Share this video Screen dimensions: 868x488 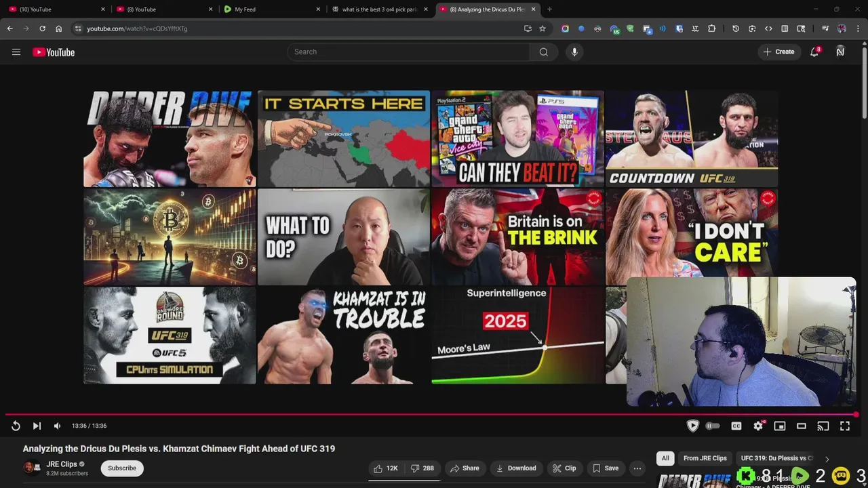coord(465,468)
